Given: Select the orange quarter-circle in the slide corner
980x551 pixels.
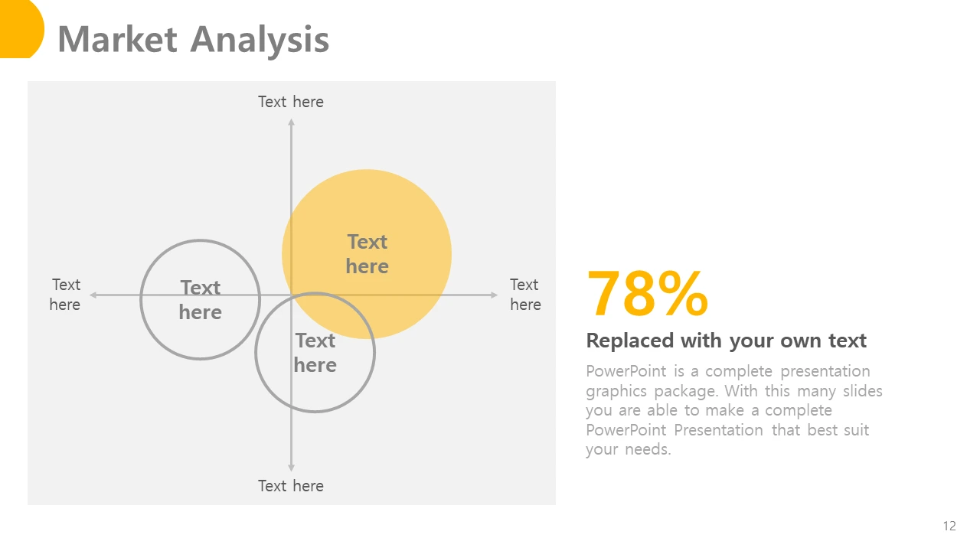Looking at the screenshot, I should coord(21,28).
